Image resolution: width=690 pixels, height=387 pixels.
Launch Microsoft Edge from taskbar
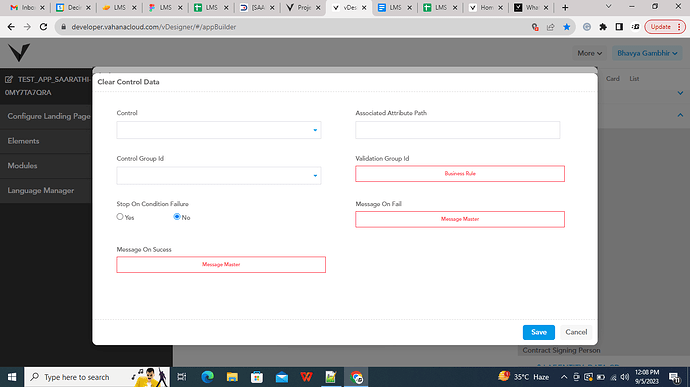pos(207,377)
